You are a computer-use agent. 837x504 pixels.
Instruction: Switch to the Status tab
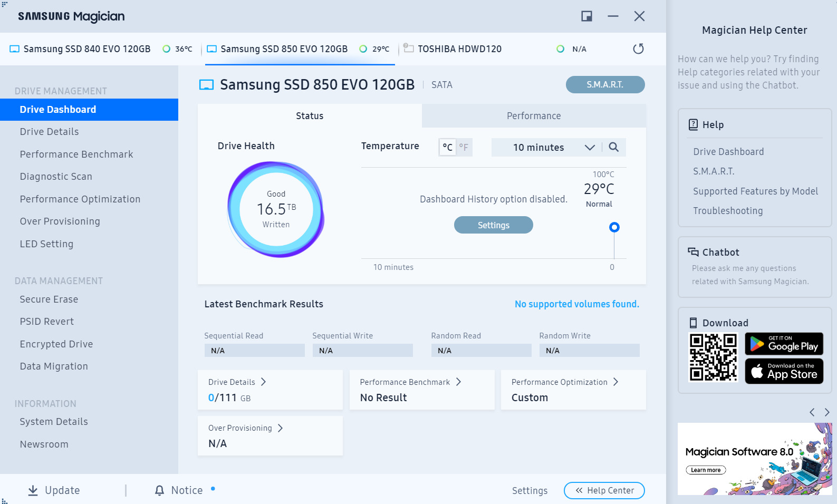point(310,116)
